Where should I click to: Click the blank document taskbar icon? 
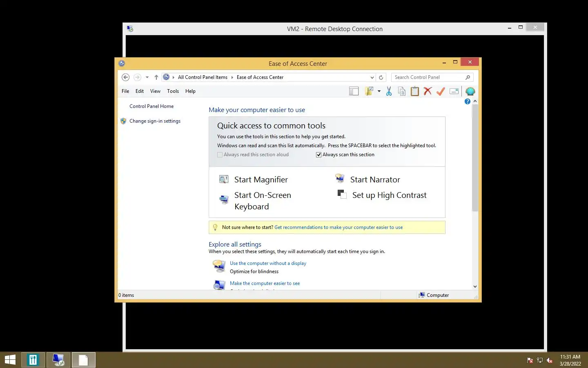coord(84,360)
